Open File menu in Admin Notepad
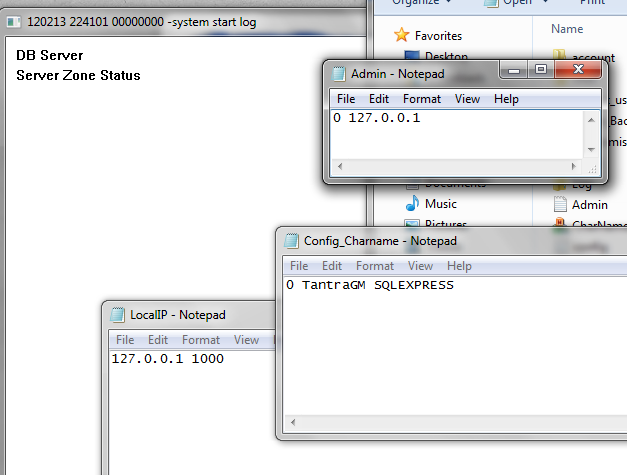627x475 pixels. click(346, 99)
